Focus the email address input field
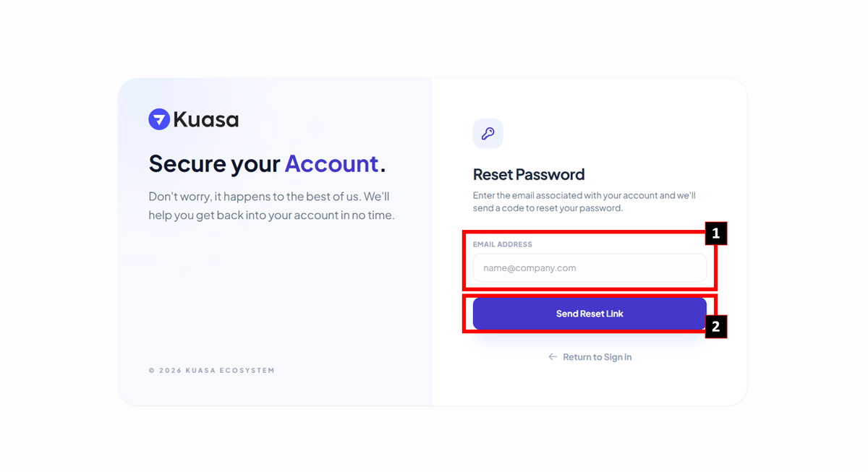The height and width of the screenshot is (472, 868). pos(590,268)
